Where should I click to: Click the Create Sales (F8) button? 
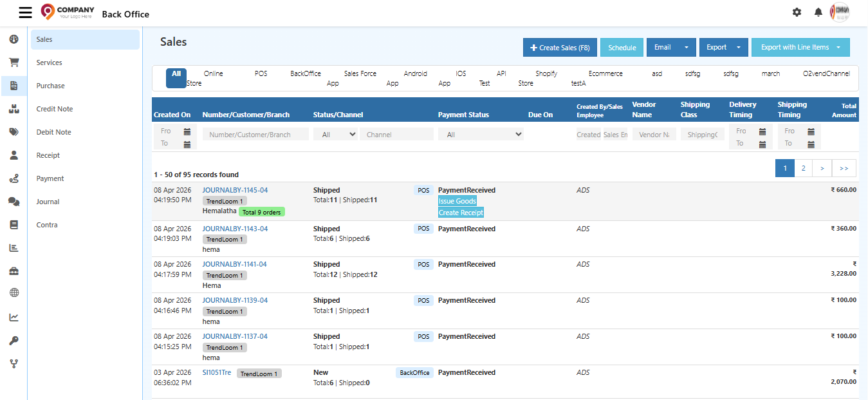point(559,47)
